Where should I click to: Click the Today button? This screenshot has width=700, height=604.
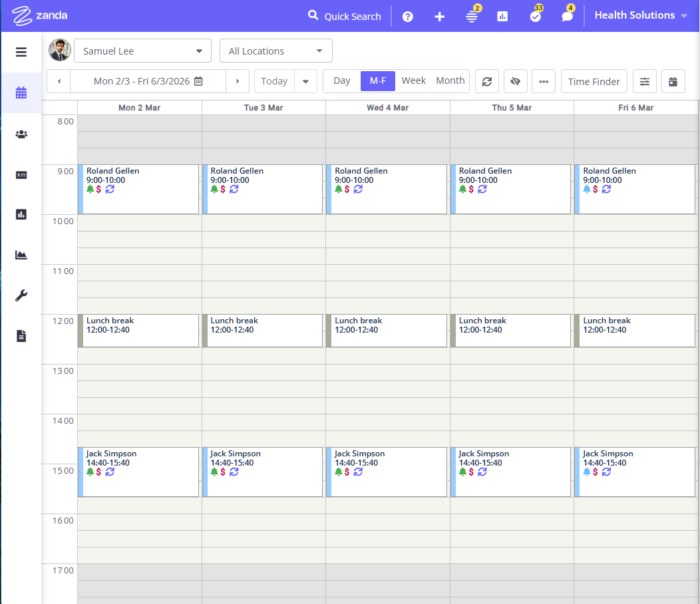point(274,81)
